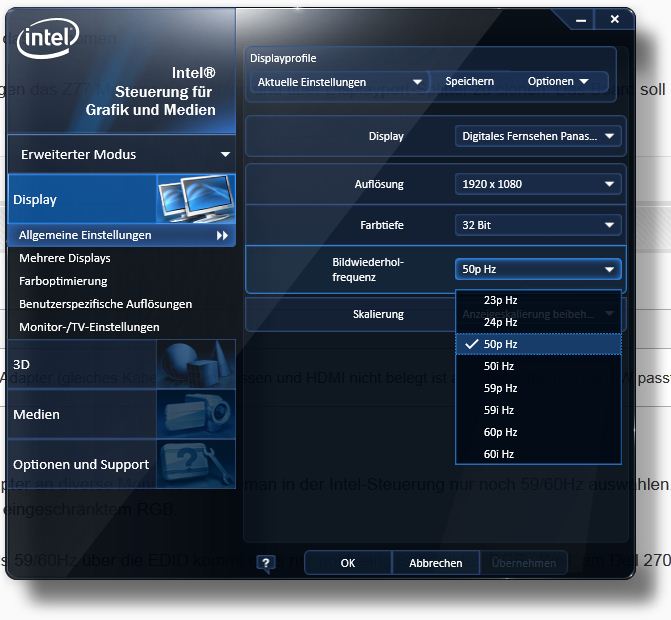This screenshot has width=671, height=620.
Task: Select 59p Hz refresh rate
Action: (x=538, y=388)
